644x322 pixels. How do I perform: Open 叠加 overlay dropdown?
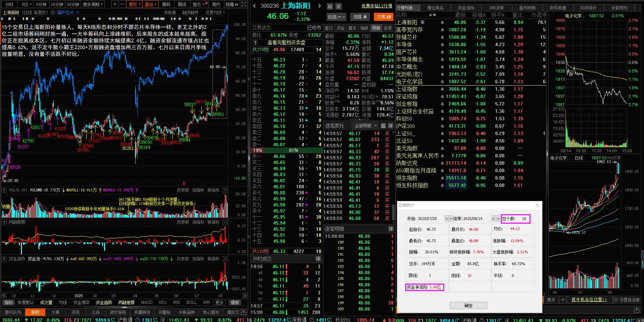point(151,4)
